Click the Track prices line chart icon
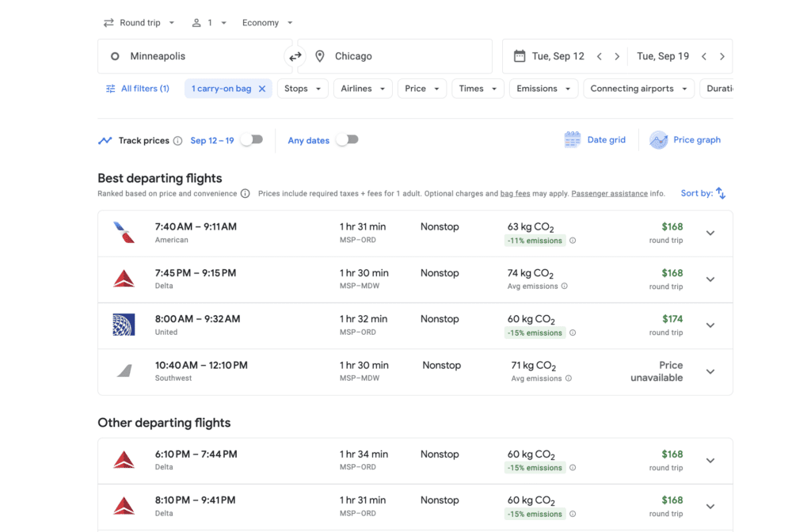The width and height of the screenshot is (811, 532). click(x=105, y=140)
